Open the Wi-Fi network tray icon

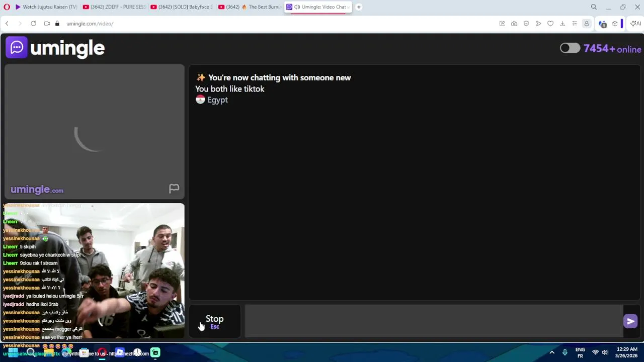point(596,352)
